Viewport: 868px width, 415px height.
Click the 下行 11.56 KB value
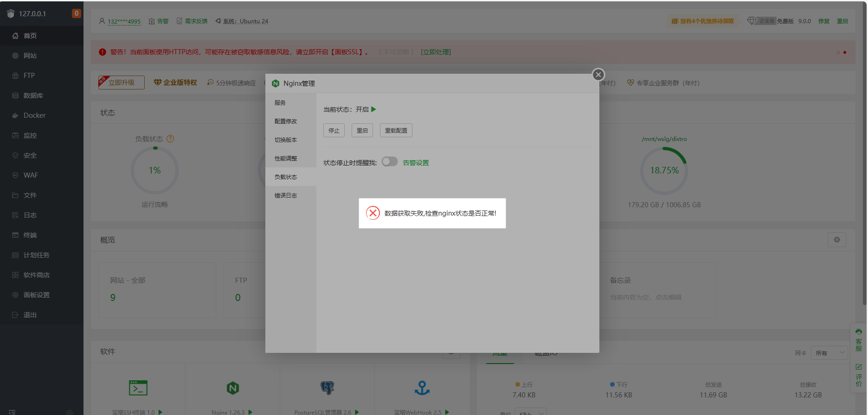click(619, 395)
